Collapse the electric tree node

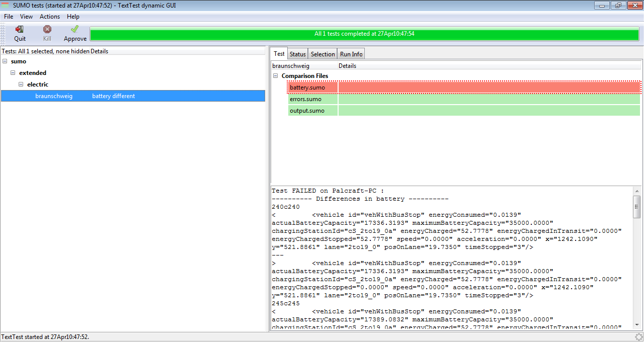pyautogui.click(x=21, y=84)
